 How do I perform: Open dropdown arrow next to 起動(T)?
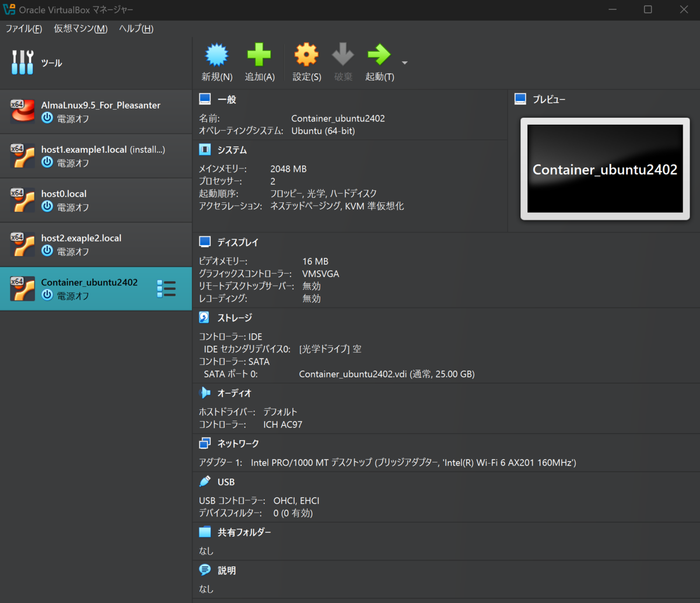[405, 63]
